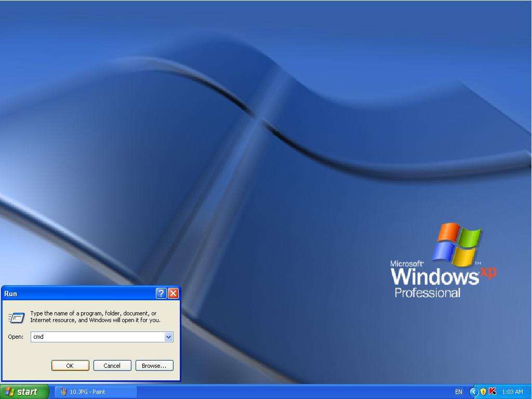Image resolution: width=532 pixels, height=399 pixels.
Task: Open the Kaspersky tray icon
Action: (x=493, y=392)
